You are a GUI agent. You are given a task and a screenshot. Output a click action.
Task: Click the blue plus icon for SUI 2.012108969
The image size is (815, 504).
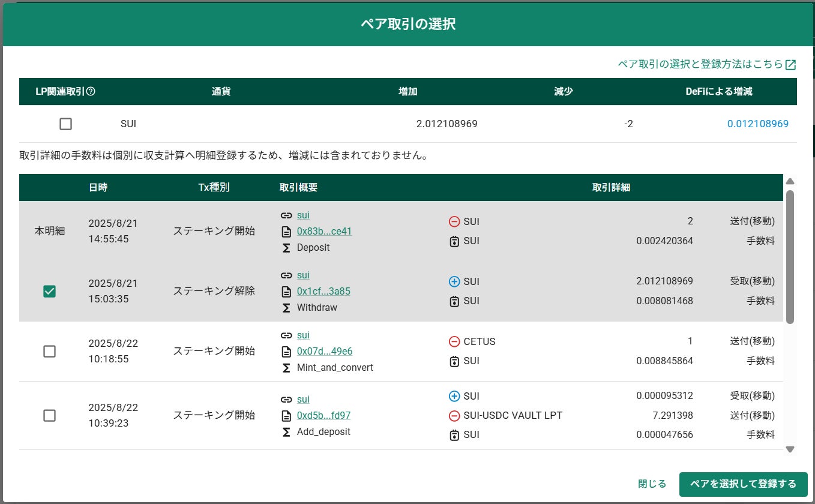(x=454, y=281)
